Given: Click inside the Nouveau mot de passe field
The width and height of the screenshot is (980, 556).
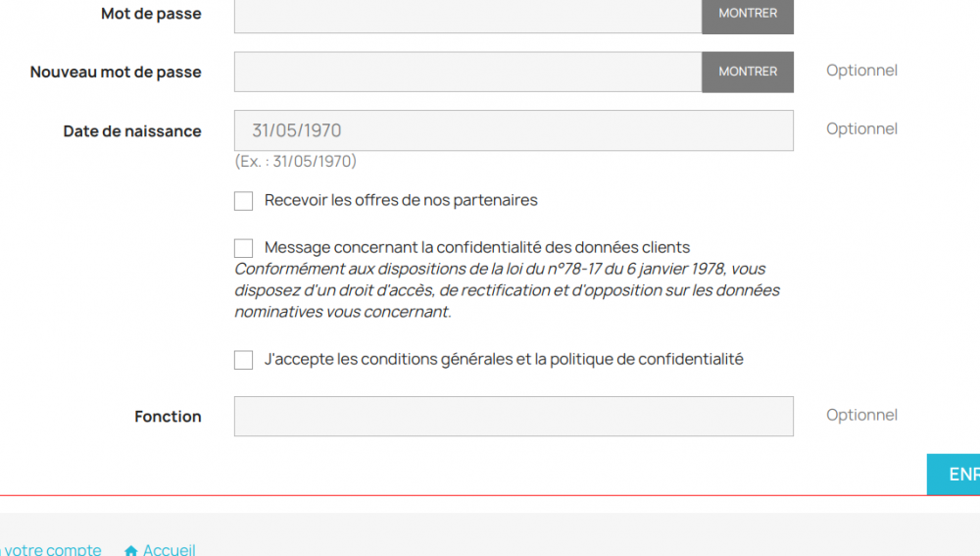Looking at the screenshot, I should (467, 72).
